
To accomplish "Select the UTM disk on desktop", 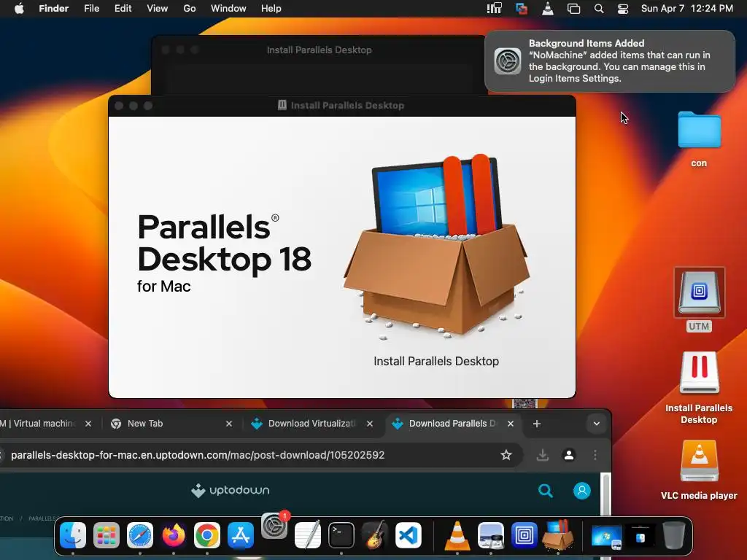I will (699, 292).
